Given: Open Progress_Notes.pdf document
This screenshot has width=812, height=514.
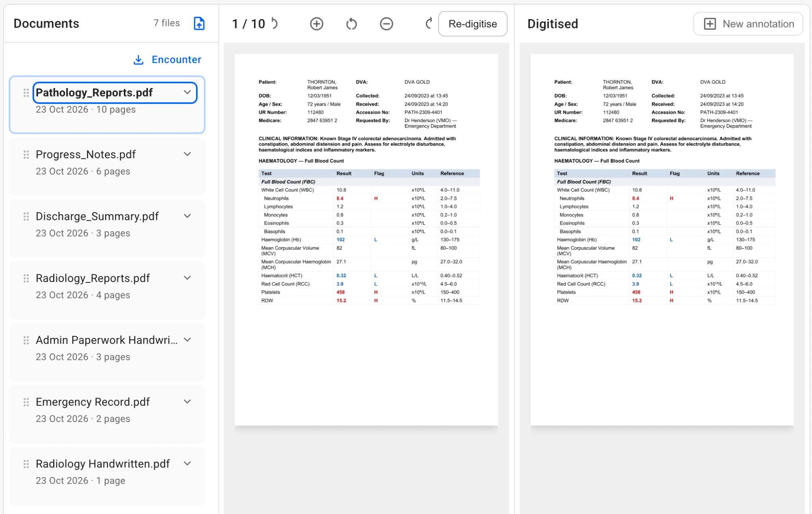Looking at the screenshot, I should 107,167.
